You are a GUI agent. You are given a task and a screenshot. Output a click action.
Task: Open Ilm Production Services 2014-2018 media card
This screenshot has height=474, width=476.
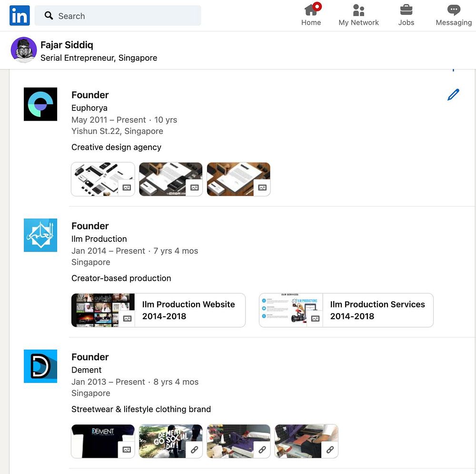[x=346, y=310]
